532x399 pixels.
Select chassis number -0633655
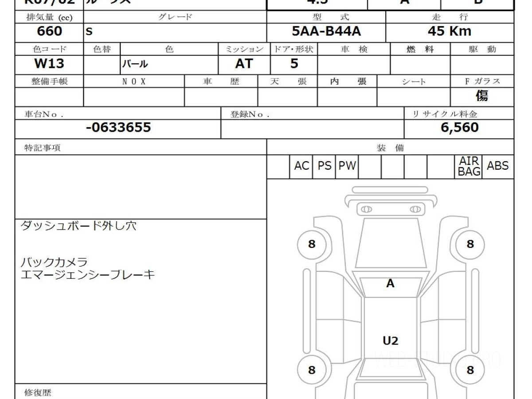[x=118, y=128]
